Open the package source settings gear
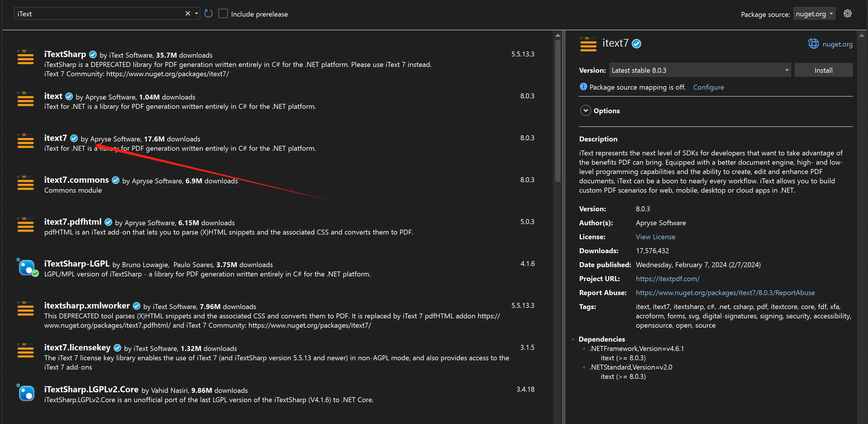The width and height of the screenshot is (868, 424). 847,13
